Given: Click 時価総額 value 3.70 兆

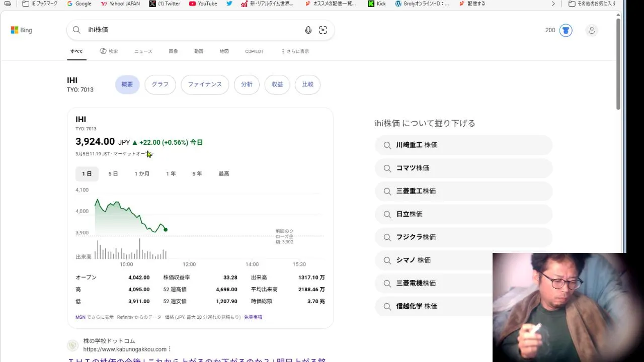Looking at the screenshot, I should coord(316,302).
